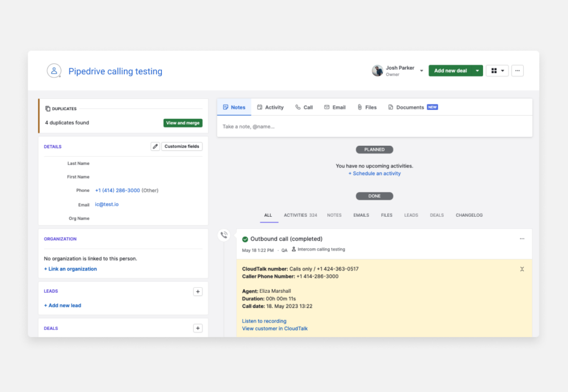
Task: Call the phone number +1 (414) 286-3000
Action: (x=118, y=190)
